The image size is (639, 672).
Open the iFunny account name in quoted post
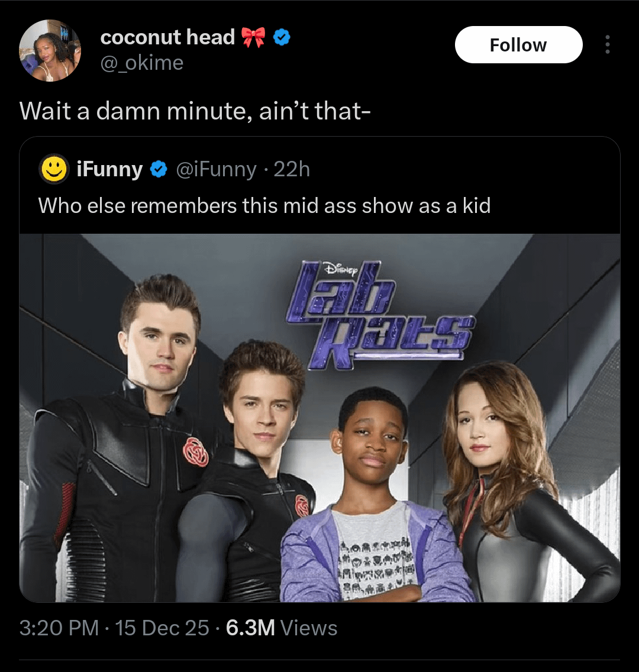coord(110,170)
